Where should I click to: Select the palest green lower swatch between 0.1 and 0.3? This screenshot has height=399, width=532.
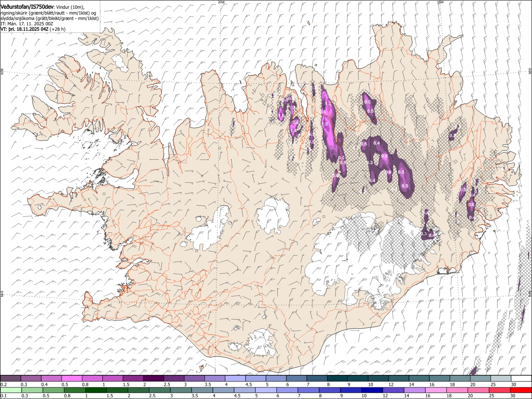10,390
